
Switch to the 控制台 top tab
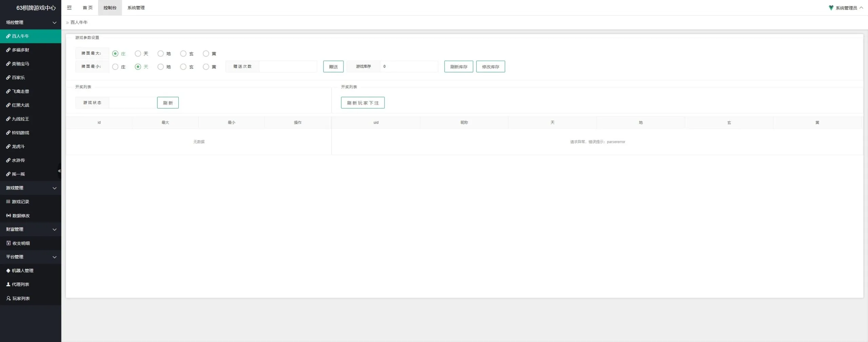click(x=110, y=8)
